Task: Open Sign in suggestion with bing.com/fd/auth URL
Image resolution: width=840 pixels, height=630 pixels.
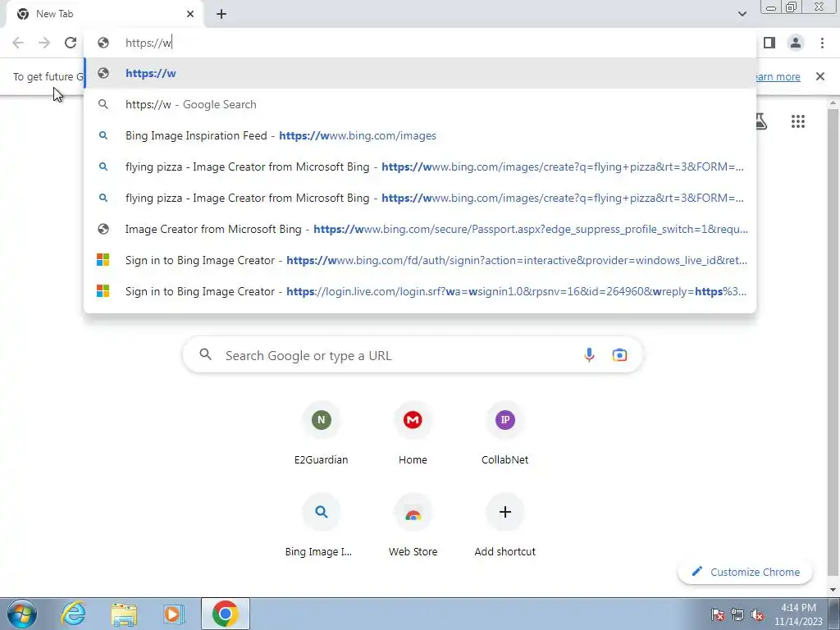Action: 420,260
